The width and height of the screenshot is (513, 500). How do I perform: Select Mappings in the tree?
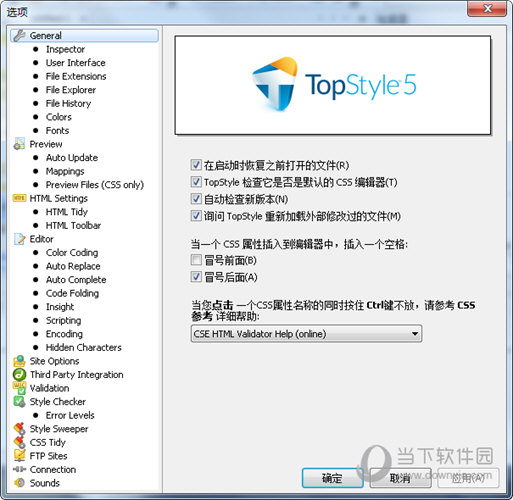(65, 171)
